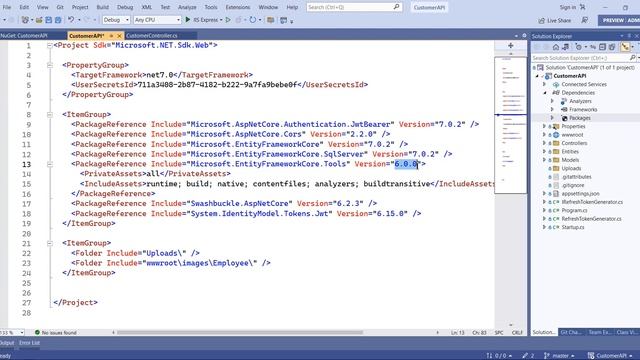Click the Search Solution Explorer input field
This screenshot has height=360, width=640.
click(580, 58)
